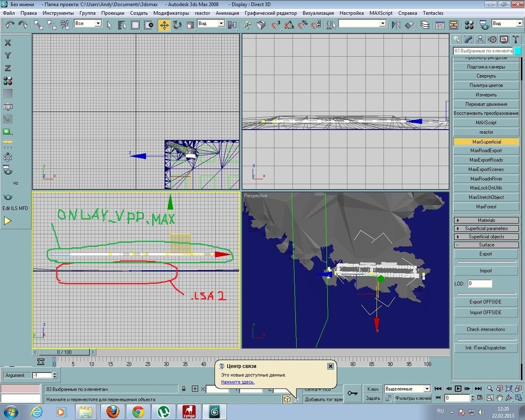Restrict to X axis in left toolbar
This screenshot has width=525, height=420.
[x=8, y=43]
